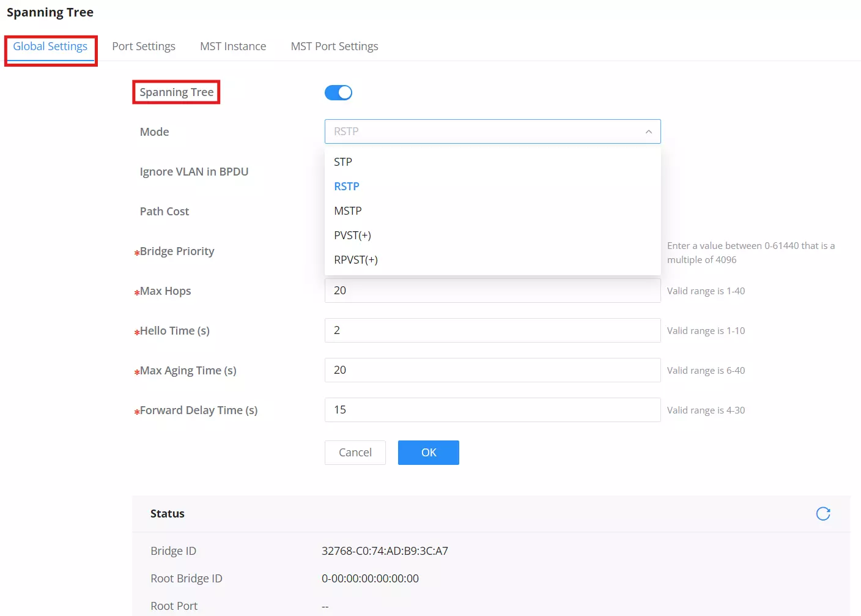Click the Forward Delay Time field
The width and height of the screenshot is (861, 616).
click(x=492, y=410)
